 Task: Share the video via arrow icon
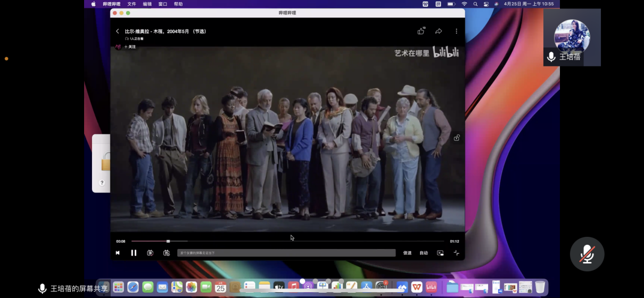click(x=439, y=31)
